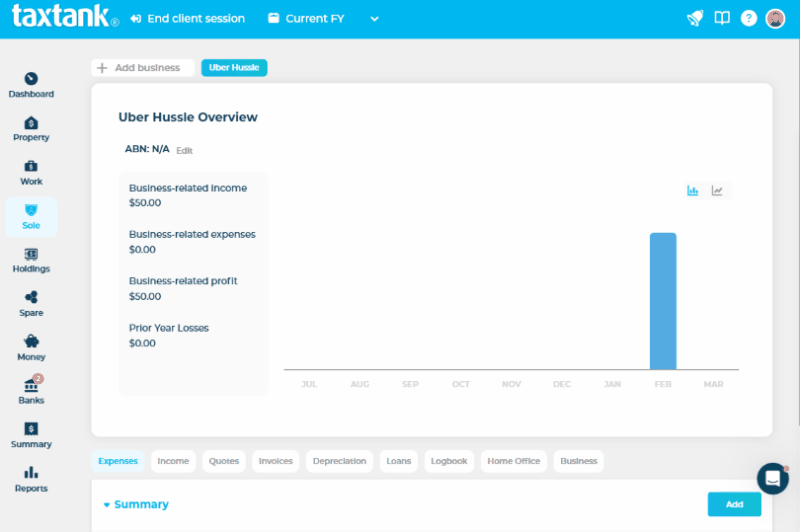Open the Invoices tab
800x532 pixels.
pos(276,461)
